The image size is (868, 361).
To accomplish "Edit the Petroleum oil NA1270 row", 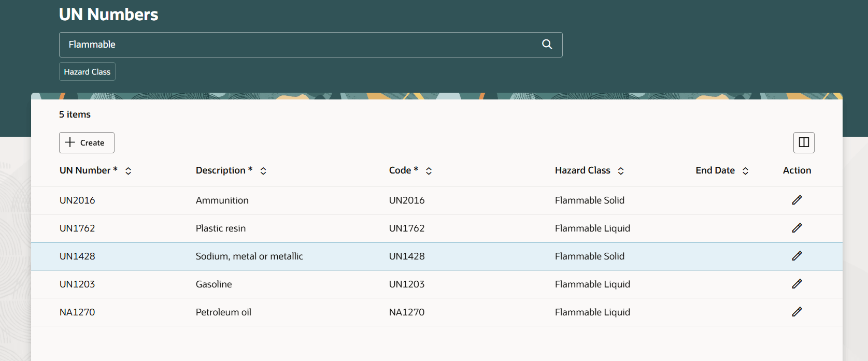I will (797, 312).
